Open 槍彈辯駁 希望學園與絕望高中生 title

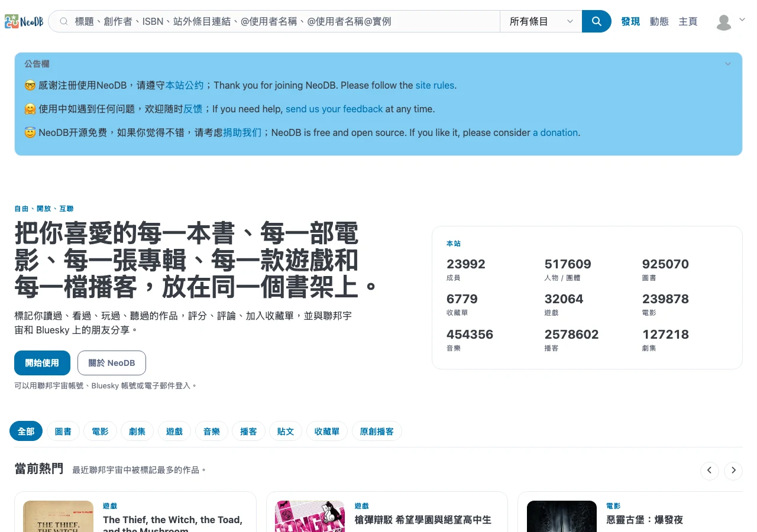click(423, 520)
